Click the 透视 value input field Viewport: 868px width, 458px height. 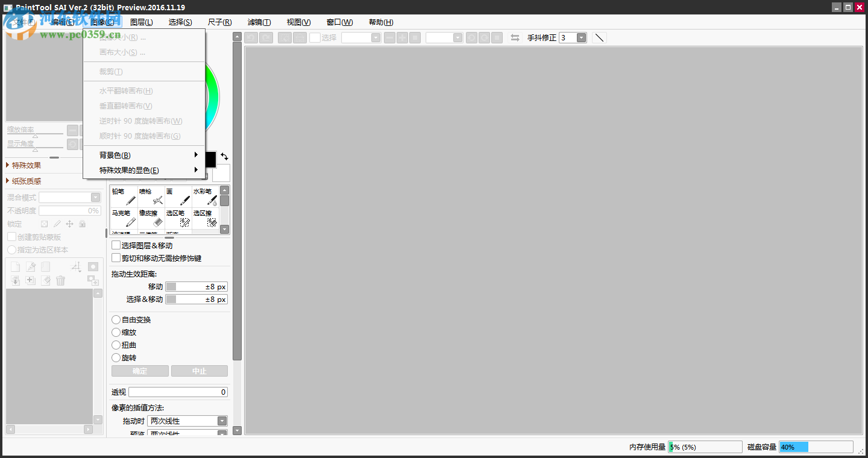click(x=178, y=392)
